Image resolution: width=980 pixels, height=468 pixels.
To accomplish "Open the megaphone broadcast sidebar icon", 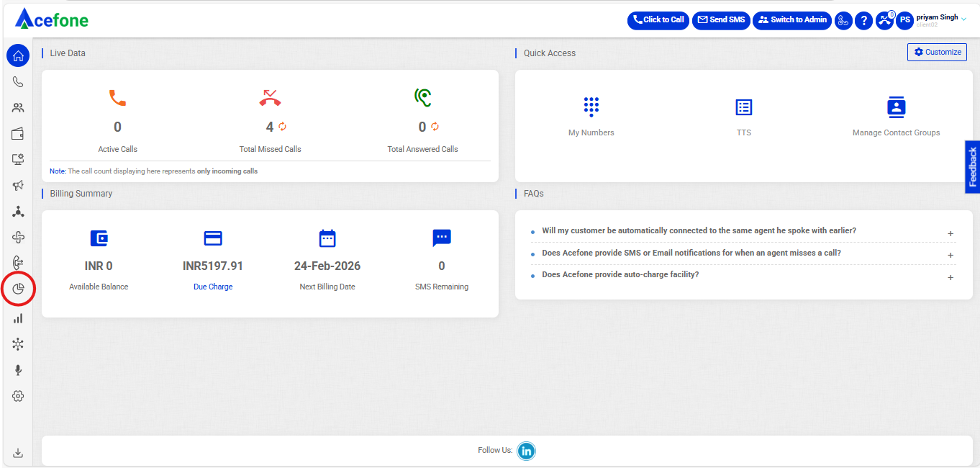I will (x=18, y=185).
